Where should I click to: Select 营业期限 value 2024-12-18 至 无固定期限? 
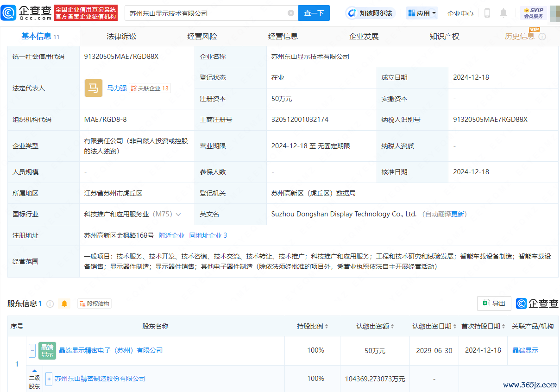311,146
